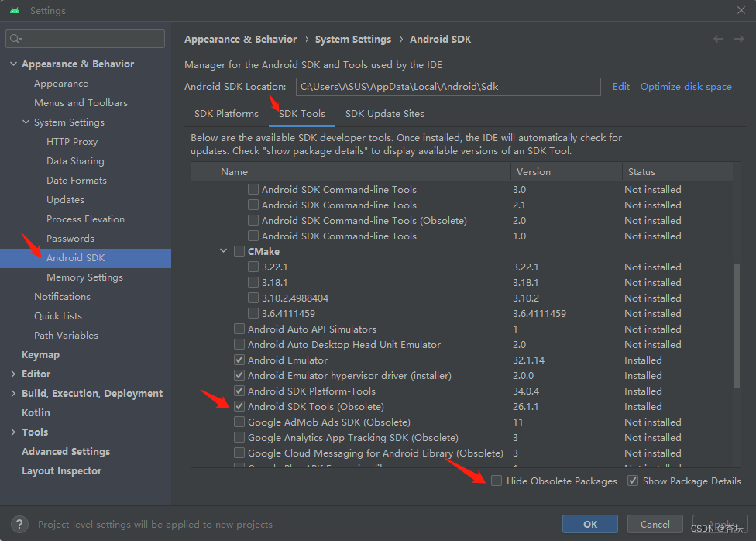Click Edit SDK location link
The image size is (756, 541).
(621, 86)
